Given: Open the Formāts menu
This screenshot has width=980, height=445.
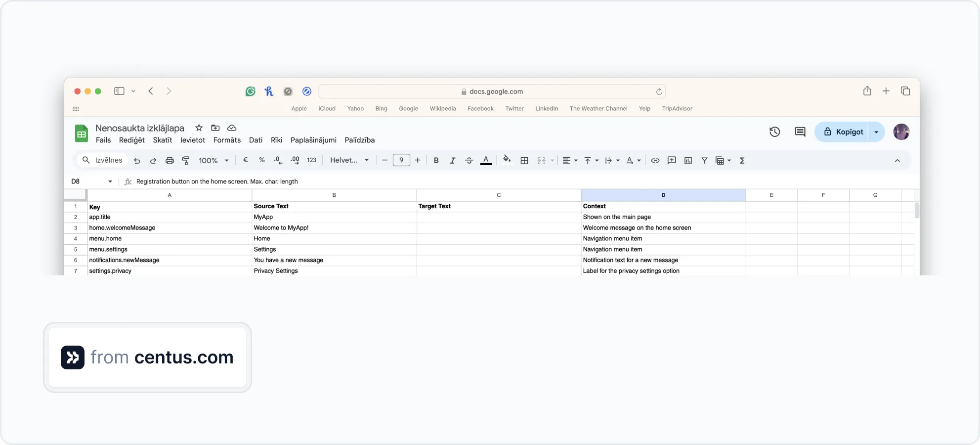Looking at the screenshot, I should tap(226, 140).
